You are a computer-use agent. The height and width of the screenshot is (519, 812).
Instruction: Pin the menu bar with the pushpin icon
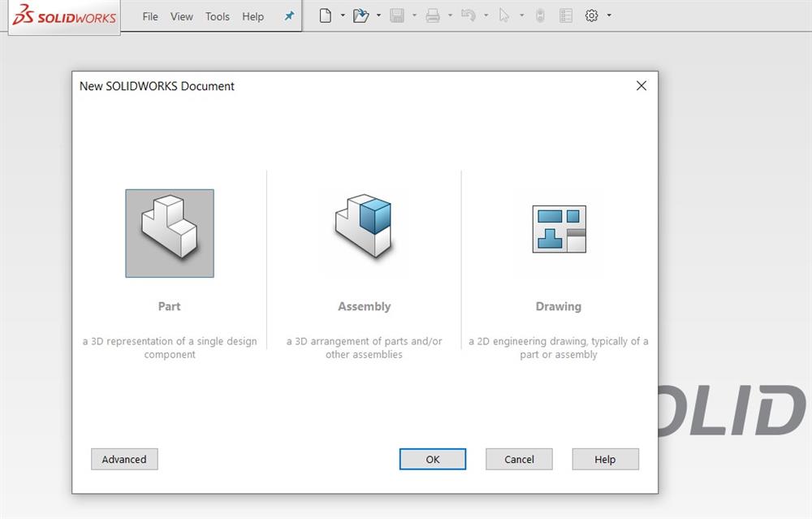tap(290, 16)
